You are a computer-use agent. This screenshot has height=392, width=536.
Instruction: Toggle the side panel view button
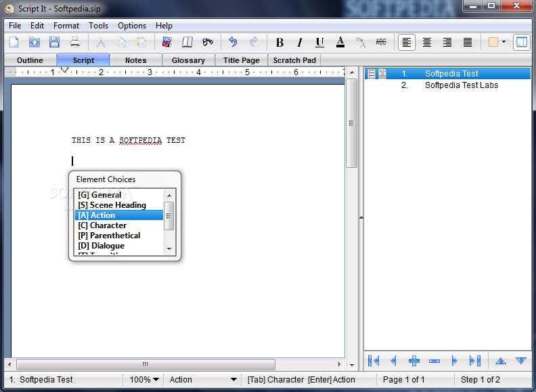(x=522, y=42)
